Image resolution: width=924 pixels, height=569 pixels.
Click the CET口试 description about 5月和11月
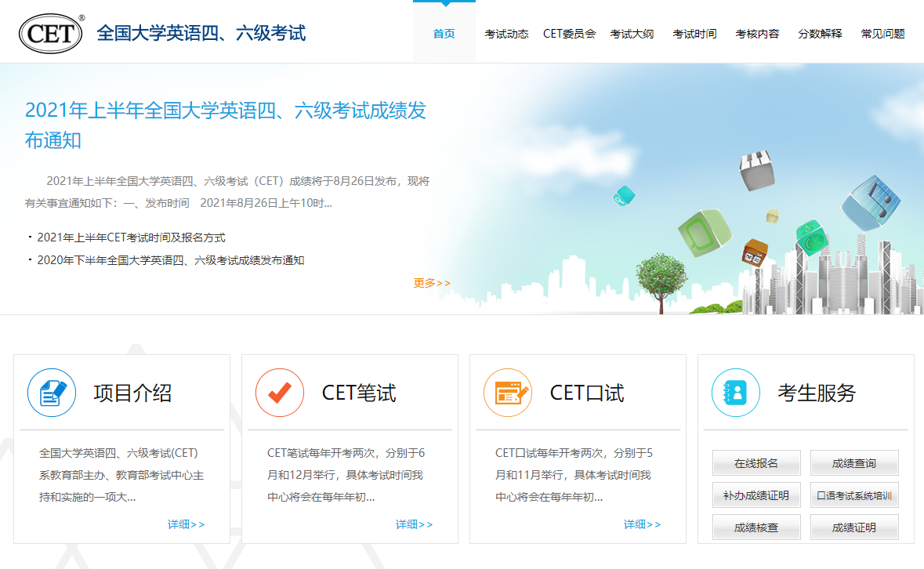pyautogui.click(x=574, y=475)
